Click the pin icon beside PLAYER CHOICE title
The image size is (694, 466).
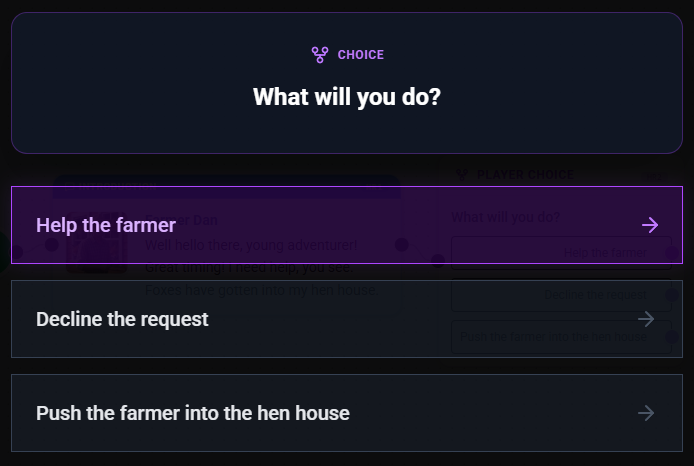(461, 174)
